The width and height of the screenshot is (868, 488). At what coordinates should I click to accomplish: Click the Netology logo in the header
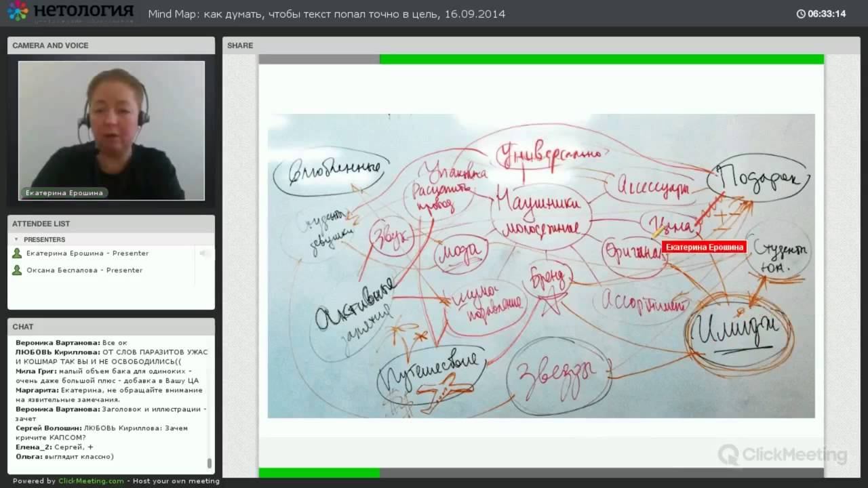pyautogui.click(x=71, y=12)
